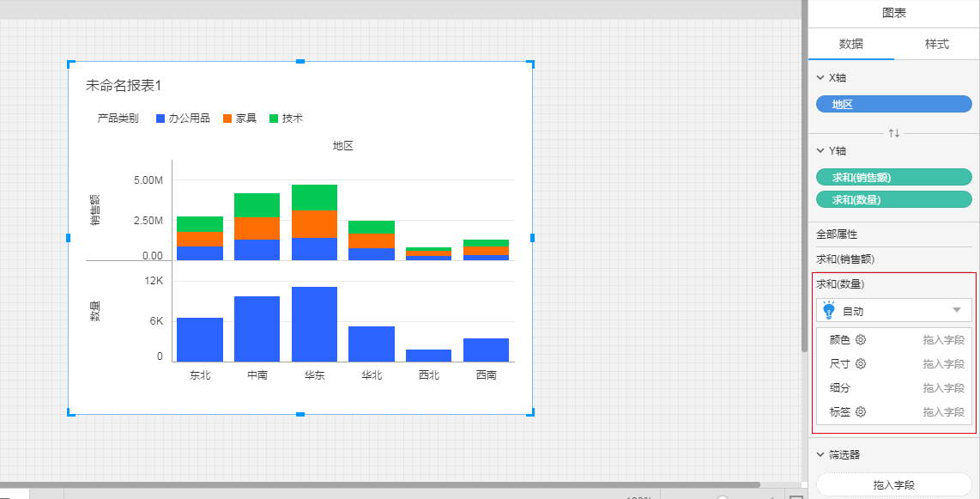Click the blue 办公用品 legend swatch
980x499 pixels.
click(x=160, y=119)
